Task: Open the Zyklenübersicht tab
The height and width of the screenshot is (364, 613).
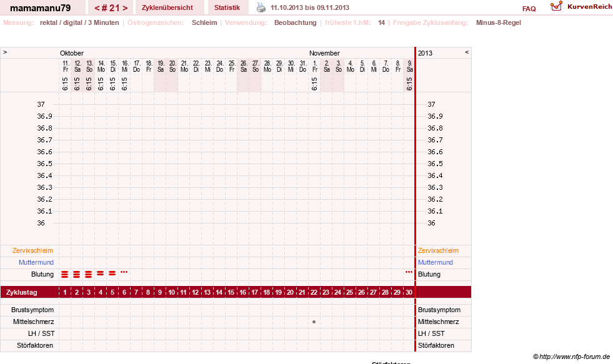Action: [167, 7]
